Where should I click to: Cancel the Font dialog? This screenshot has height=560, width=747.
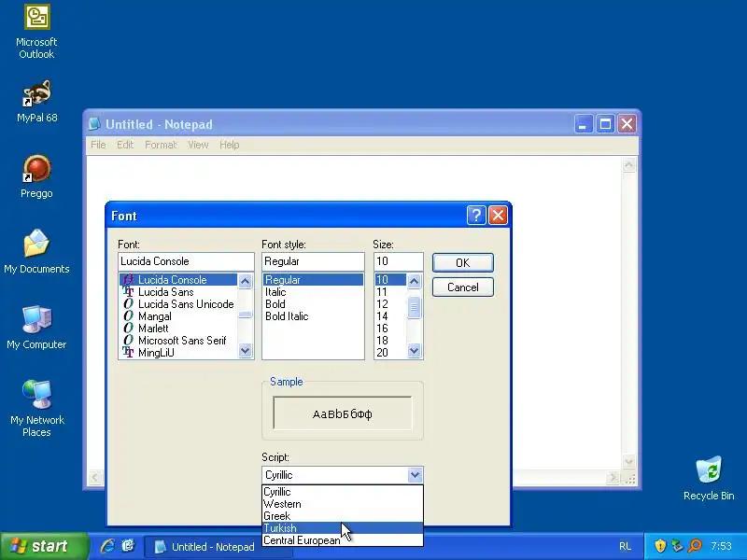pyautogui.click(x=462, y=287)
